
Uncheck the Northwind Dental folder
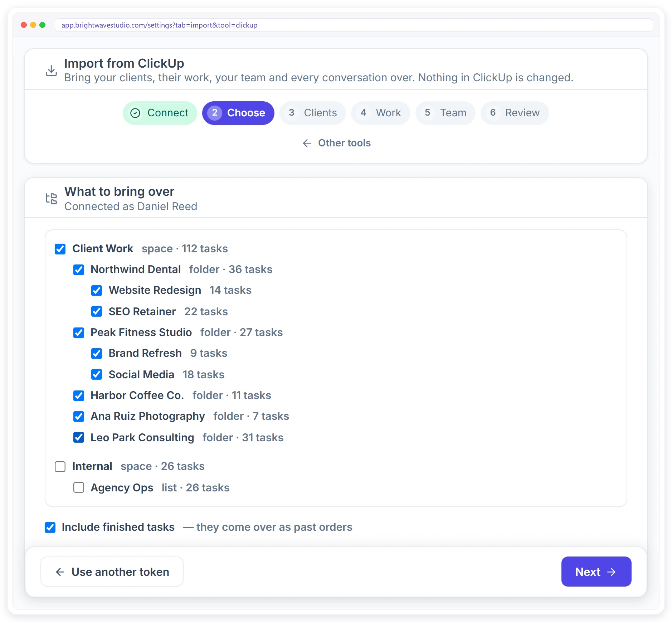[79, 270]
